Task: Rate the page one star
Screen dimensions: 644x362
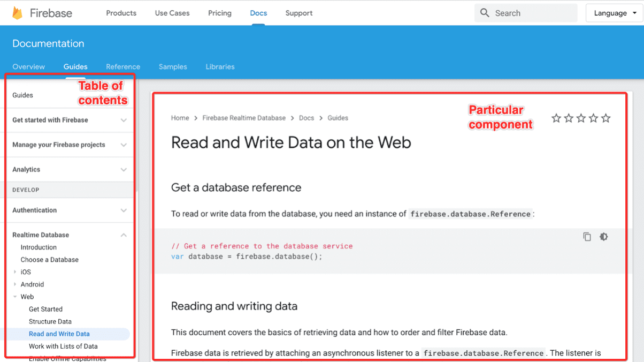Action: click(x=556, y=118)
